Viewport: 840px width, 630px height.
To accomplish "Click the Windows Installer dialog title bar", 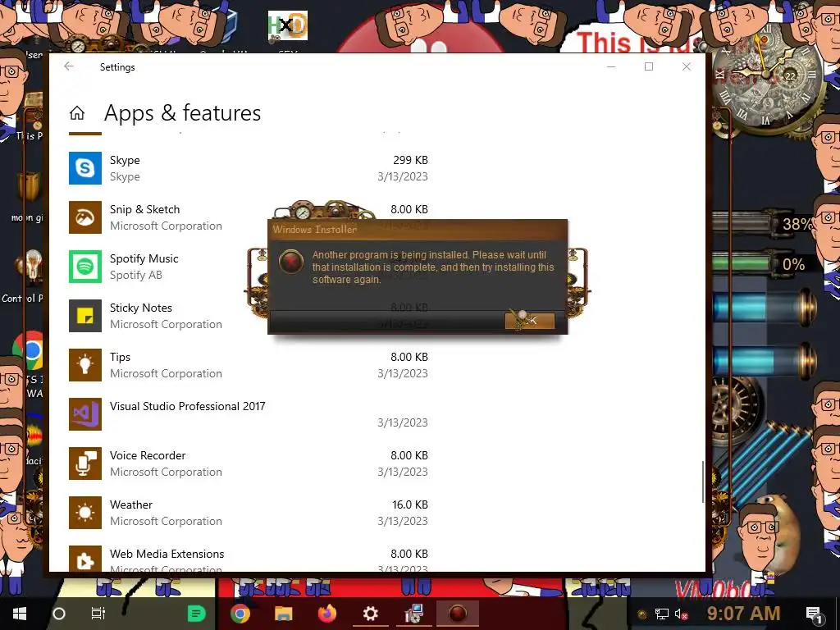I will pos(418,230).
